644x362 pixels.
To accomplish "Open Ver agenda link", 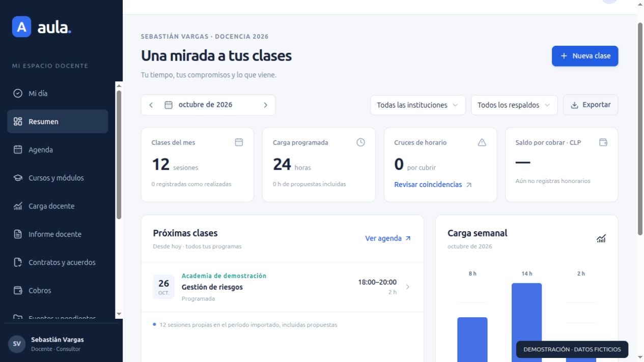I will click(x=388, y=238).
